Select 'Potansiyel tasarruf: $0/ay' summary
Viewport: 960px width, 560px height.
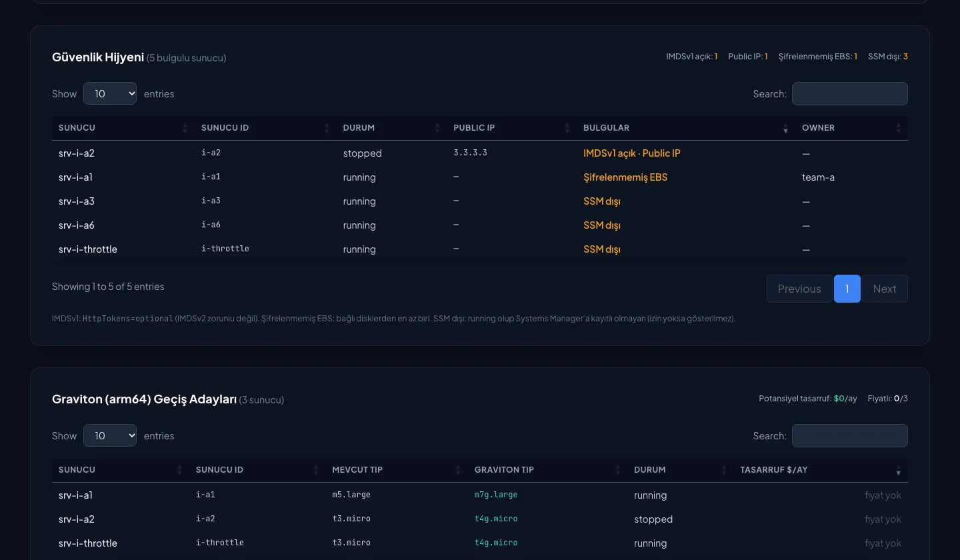(x=808, y=399)
